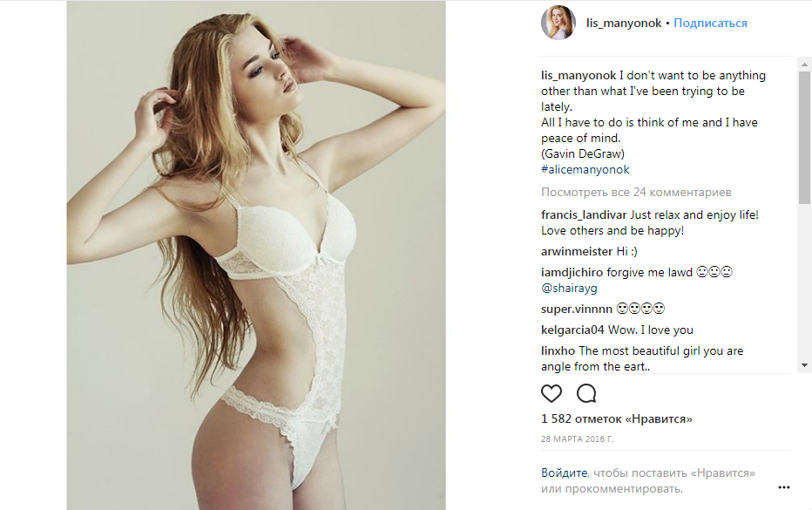Open the super.vinnnn commenter profile
Image resolution: width=812 pixels, height=510 pixels.
[577, 309]
